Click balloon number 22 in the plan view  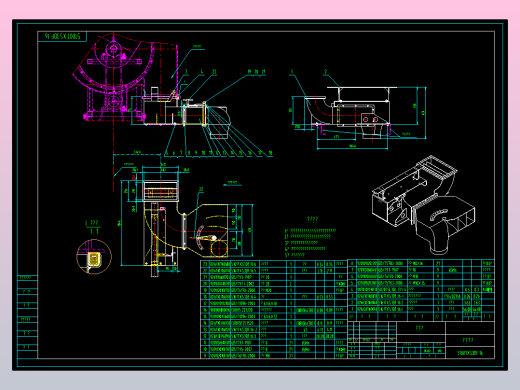[201, 189]
